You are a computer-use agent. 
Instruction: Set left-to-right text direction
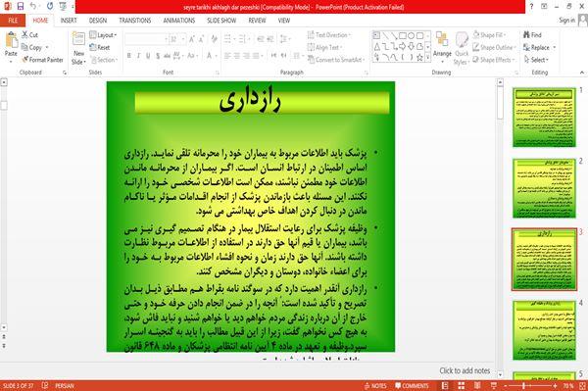pyautogui.click(x=274, y=56)
